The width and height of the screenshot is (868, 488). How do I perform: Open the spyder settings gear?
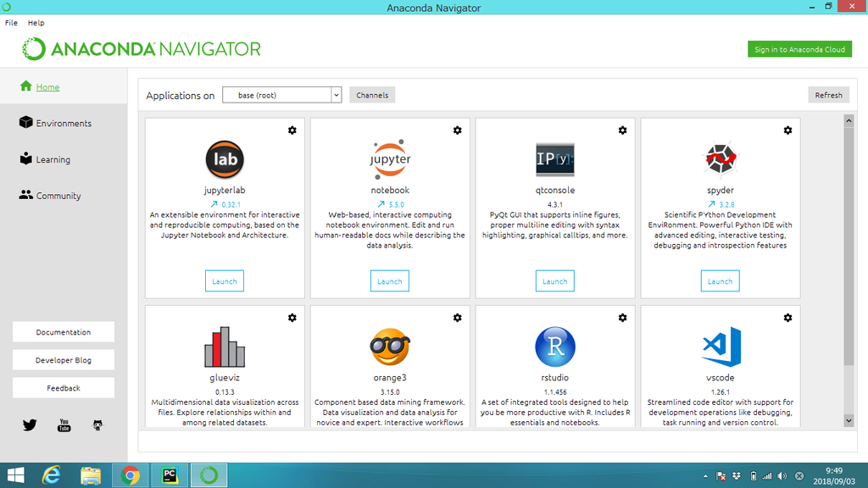787,130
